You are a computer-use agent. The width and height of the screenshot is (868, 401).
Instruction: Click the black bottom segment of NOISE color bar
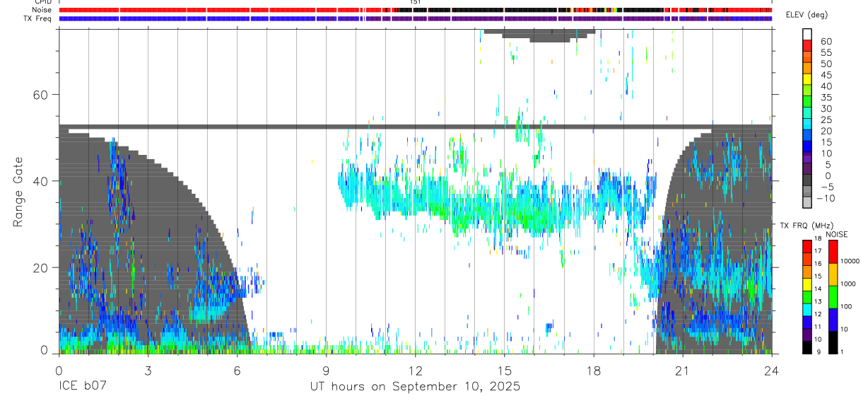coord(833,342)
